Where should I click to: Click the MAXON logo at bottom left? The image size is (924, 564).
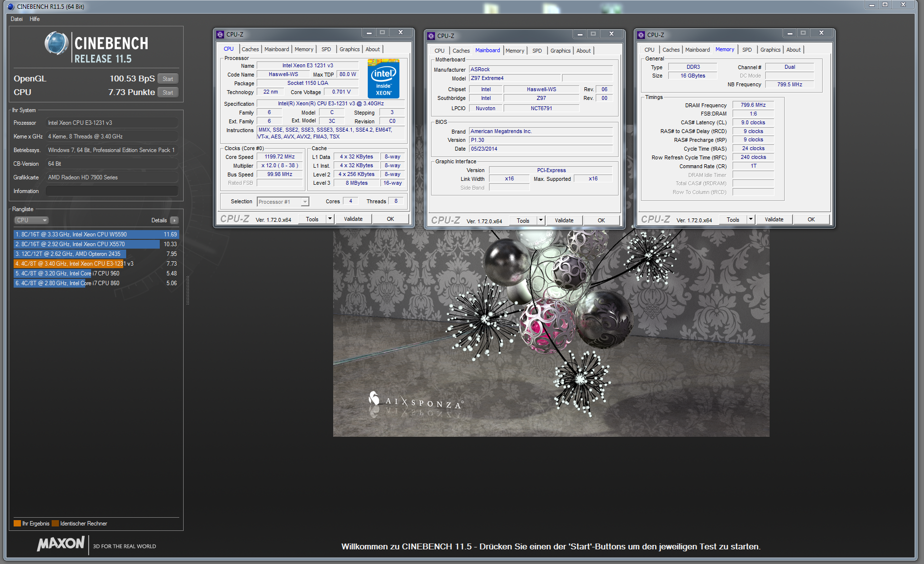click(x=61, y=544)
